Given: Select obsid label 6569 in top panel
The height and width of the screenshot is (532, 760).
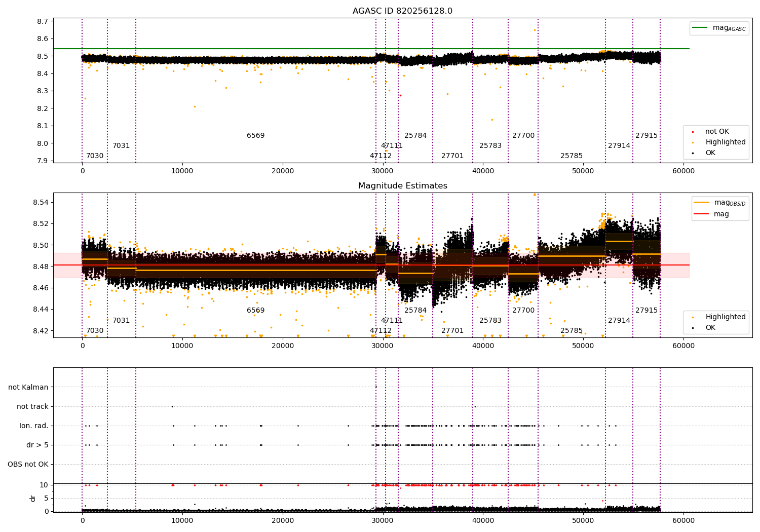Looking at the screenshot, I should pyautogui.click(x=256, y=136).
